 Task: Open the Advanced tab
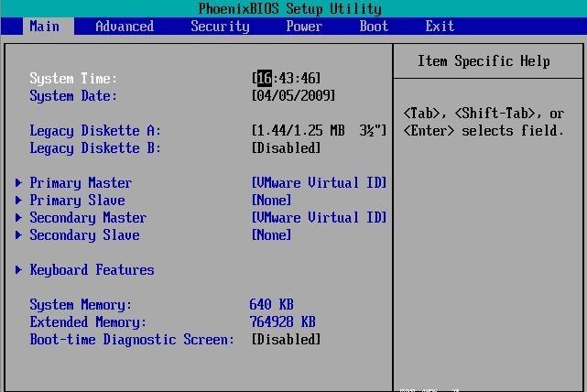tap(125, 27)
